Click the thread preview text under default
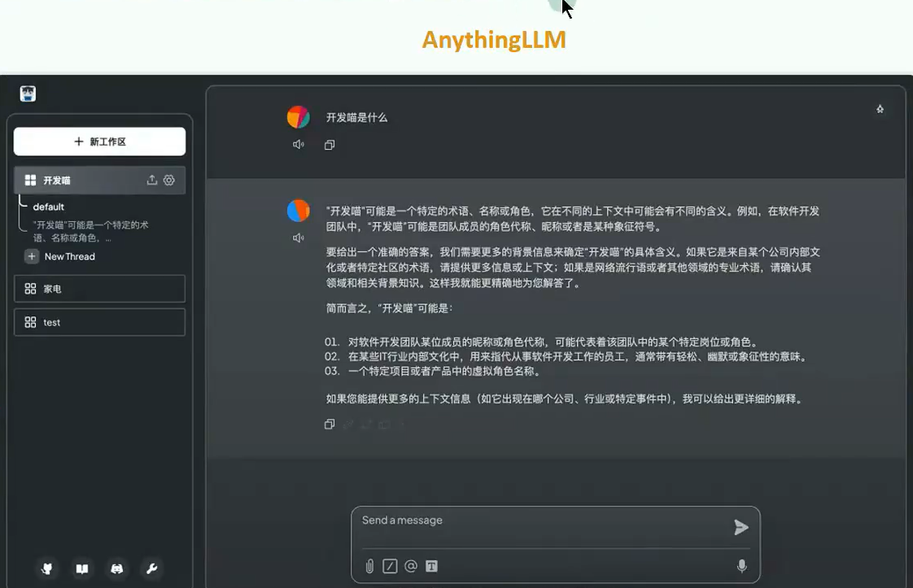 [x=91, y=231]
